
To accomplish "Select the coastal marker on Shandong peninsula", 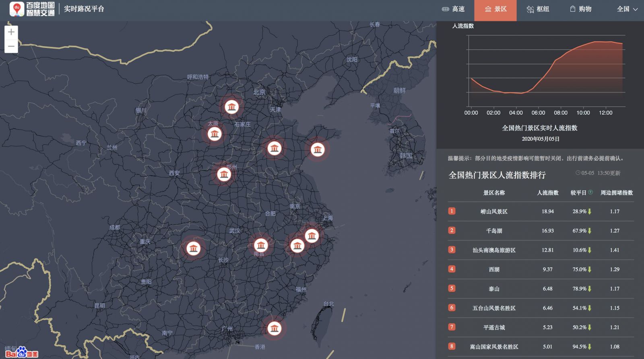I will (318, 150).
